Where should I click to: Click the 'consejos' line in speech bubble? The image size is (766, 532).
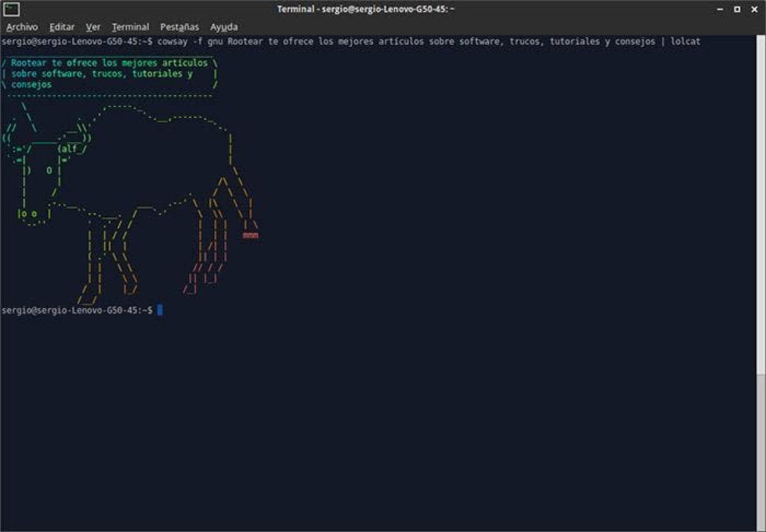[31, 84]
